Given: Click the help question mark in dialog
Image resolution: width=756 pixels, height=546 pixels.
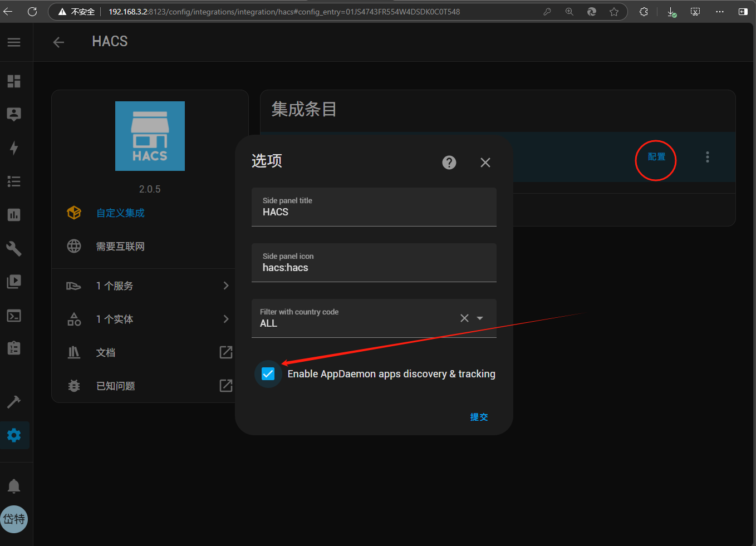Looking at the screenshot, I should 449,163.
